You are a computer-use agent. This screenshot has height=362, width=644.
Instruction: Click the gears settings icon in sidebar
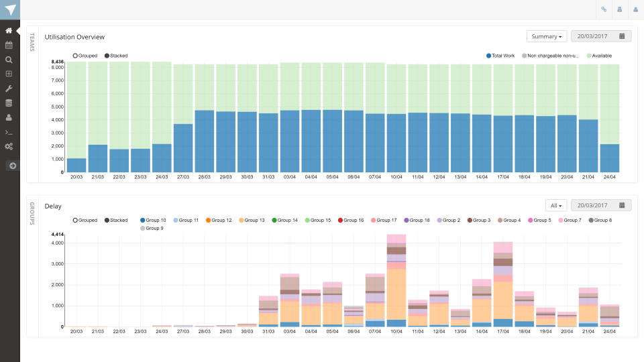click(9, 146)
